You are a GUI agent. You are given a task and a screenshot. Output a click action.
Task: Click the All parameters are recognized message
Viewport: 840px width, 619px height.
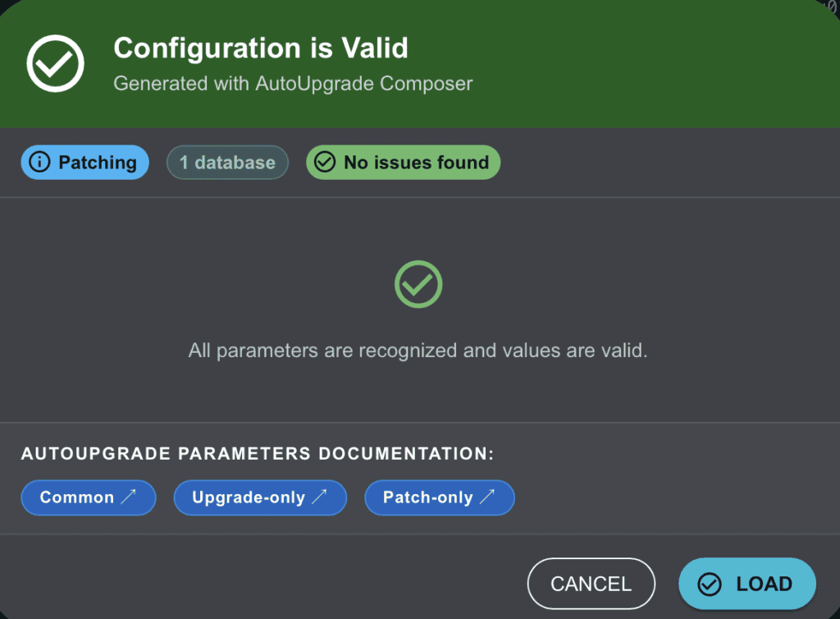coord(418,351)
